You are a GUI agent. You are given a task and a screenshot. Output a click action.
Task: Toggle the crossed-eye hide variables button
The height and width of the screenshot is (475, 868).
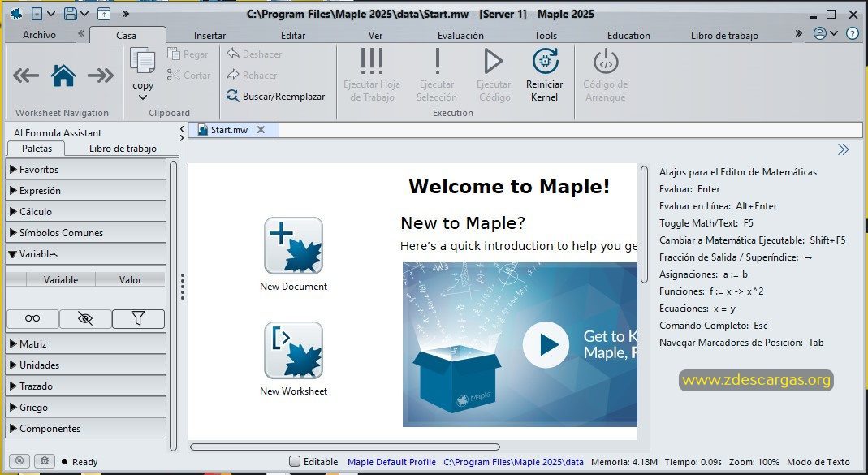point(85,318)
